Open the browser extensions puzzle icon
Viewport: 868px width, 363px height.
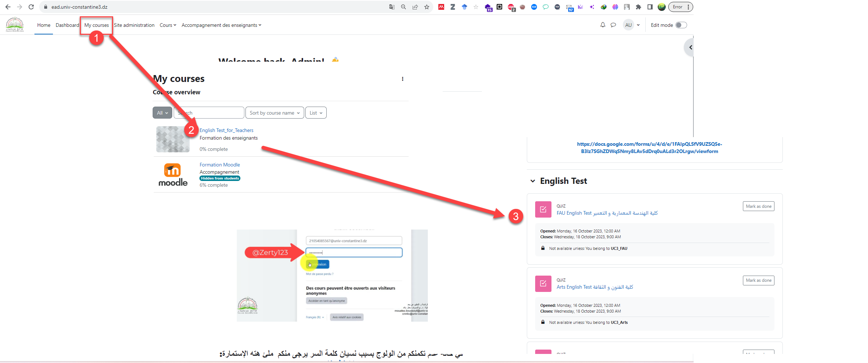638,7
